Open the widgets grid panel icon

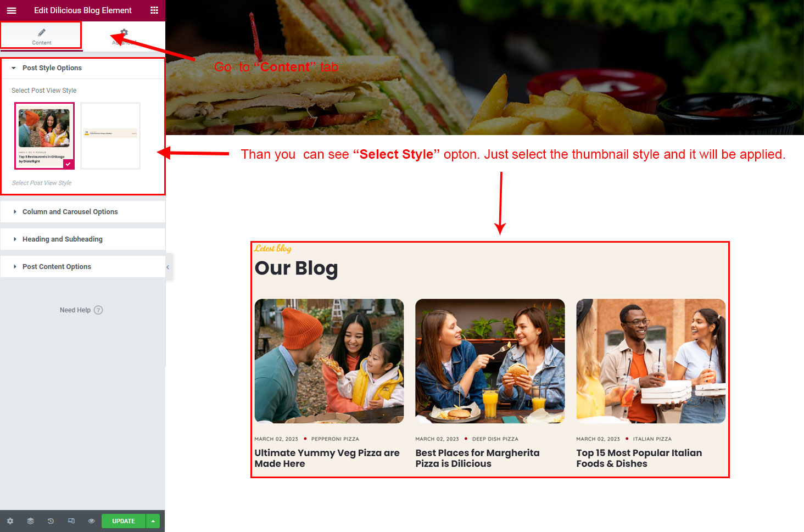(154, 10)
